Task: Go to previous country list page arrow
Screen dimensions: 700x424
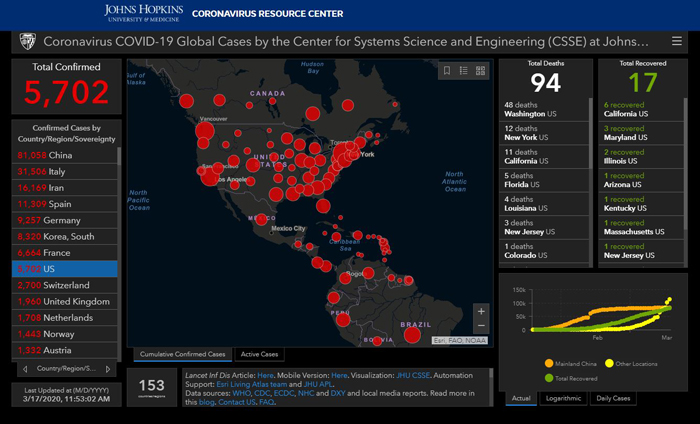Action: (x=25, y=369)
